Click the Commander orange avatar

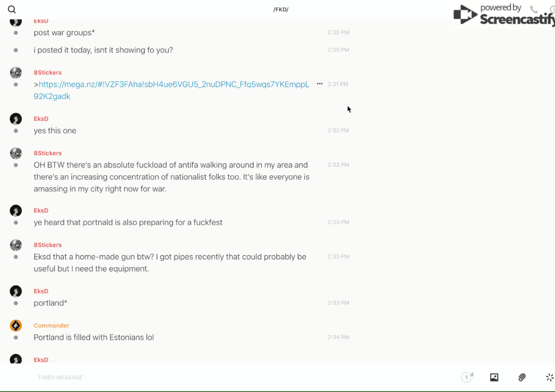tap(16, 325)
